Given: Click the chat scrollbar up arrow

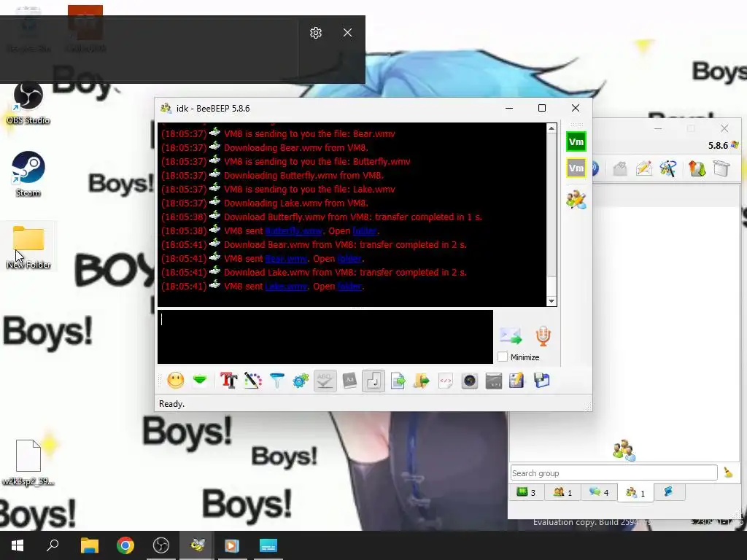Looking at the screenshot, I should [551, 128].
